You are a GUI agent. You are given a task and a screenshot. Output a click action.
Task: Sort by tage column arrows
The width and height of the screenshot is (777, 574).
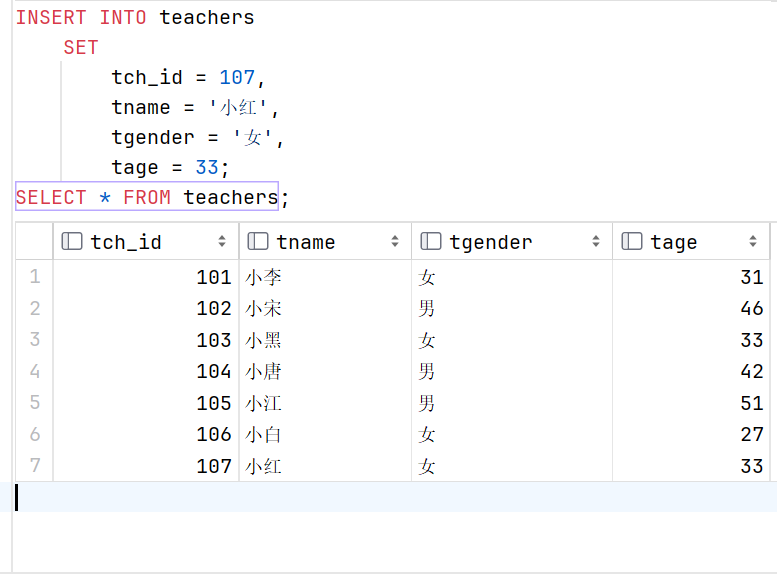pyautogui.click(x=753, y=241)
